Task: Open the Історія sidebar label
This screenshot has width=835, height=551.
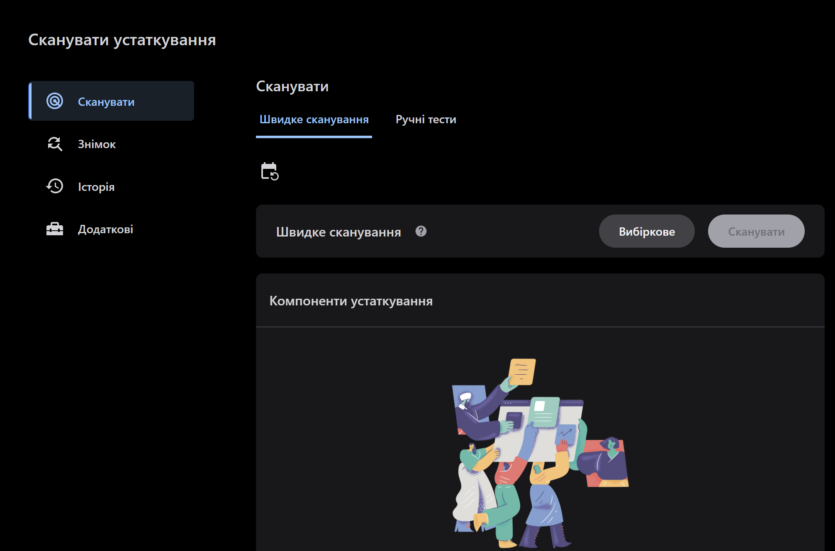Action: (96, 187)
